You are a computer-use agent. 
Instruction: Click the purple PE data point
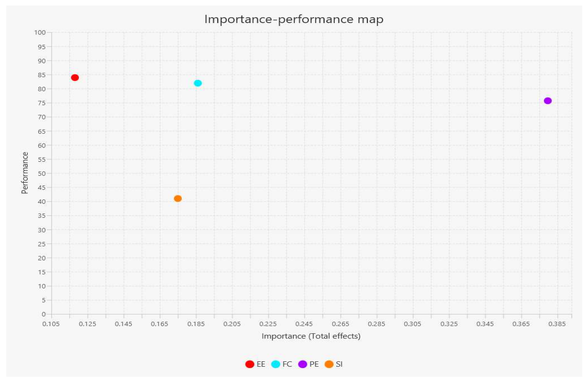tap(548, 101)
